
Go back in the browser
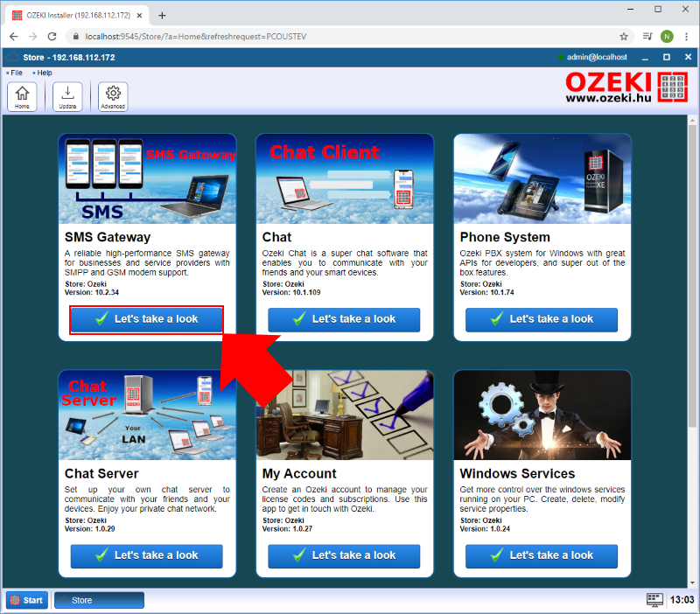tap(14, 37)
